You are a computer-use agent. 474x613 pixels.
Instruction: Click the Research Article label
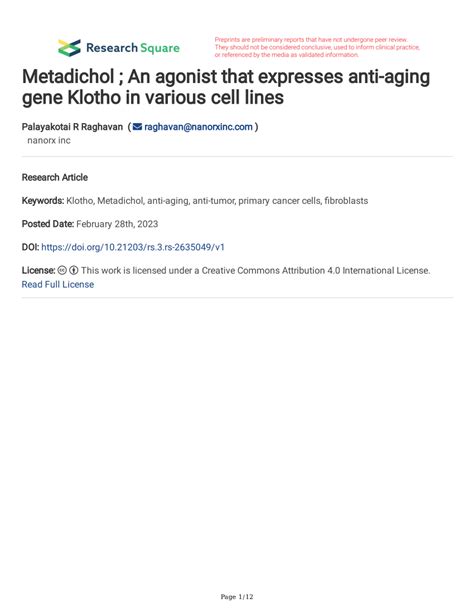pos(55,177)
